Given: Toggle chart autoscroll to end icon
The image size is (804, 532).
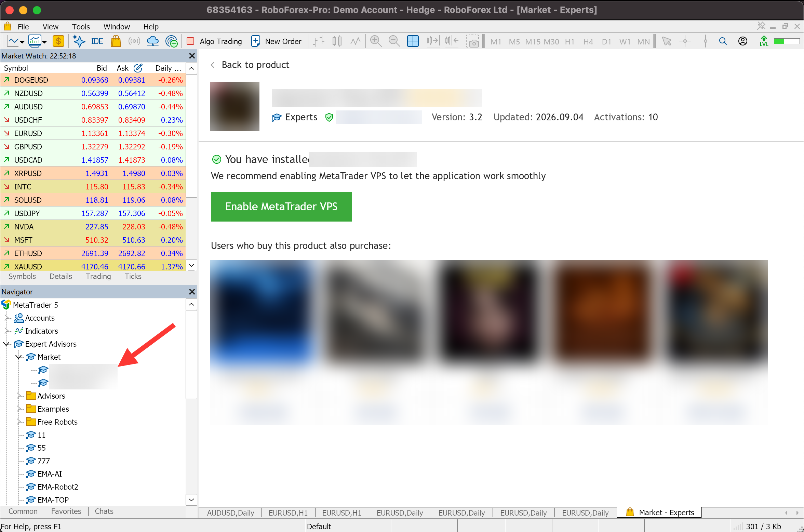Looking at the screenshot, I should 432,41.
